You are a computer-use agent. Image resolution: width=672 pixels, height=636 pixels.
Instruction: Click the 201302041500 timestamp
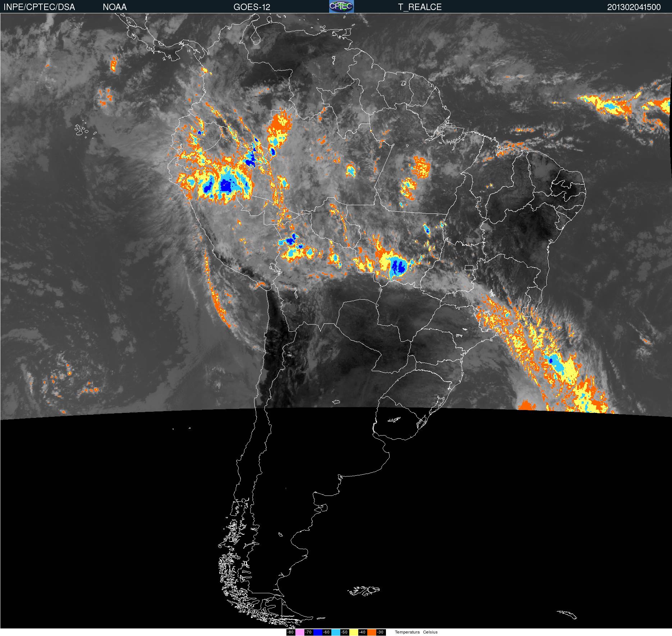[634, 7]
